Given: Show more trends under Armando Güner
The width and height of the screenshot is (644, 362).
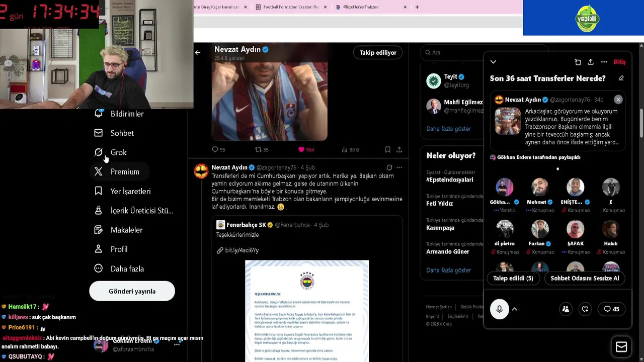Looking at the screenshot, I should pyautogui.click(x=448, y=270).
